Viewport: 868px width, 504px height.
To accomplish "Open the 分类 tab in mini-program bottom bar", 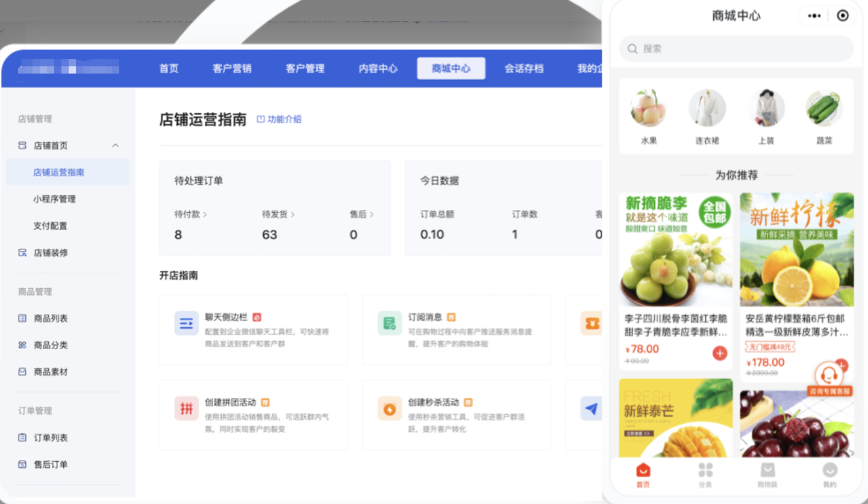I will pos(705,475).
